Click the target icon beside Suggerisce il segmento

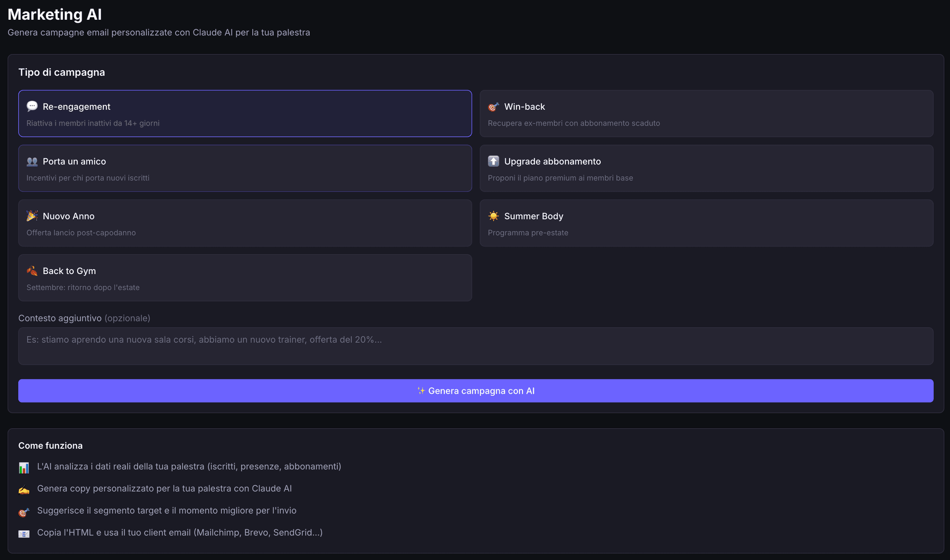click(24, 512)
